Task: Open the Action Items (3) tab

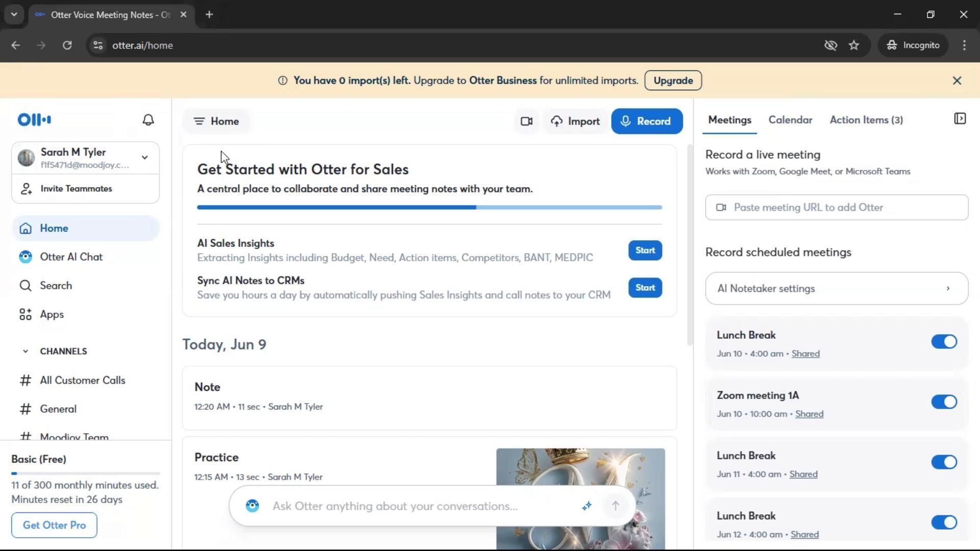Action: tap(866, 120)
